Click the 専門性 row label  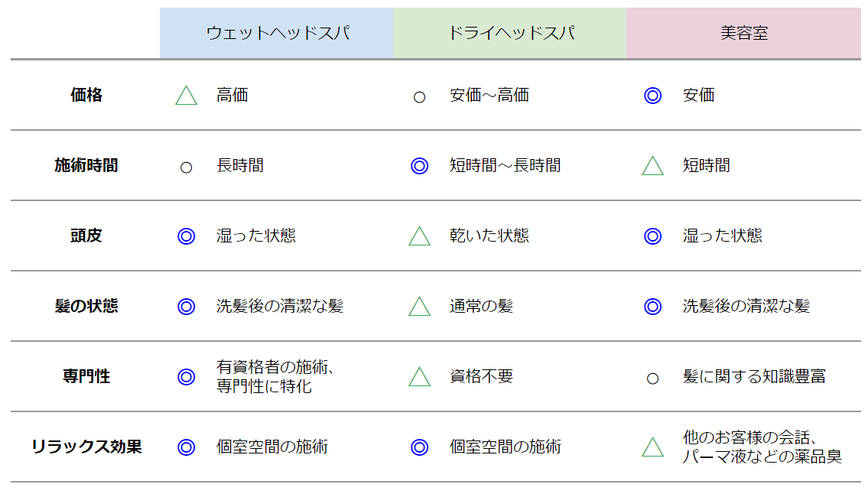(86, 377)
